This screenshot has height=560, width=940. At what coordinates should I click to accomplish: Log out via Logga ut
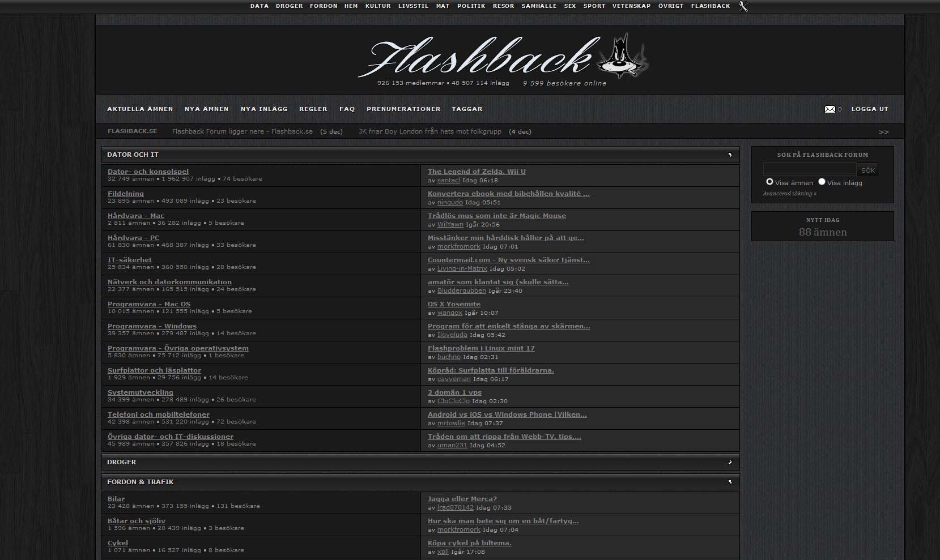(x=870, y=109)
